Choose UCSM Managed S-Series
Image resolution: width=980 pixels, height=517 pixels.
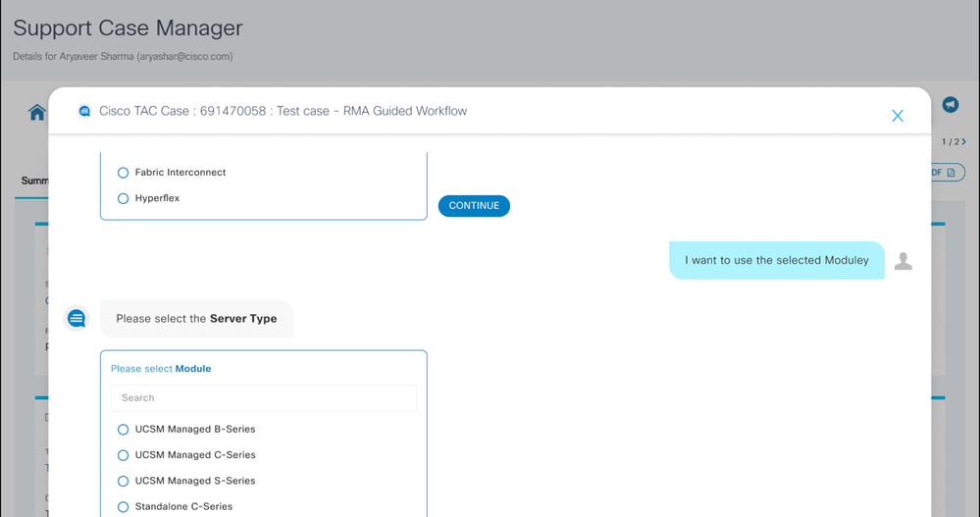pyautogui.click(x=124, y=482)
